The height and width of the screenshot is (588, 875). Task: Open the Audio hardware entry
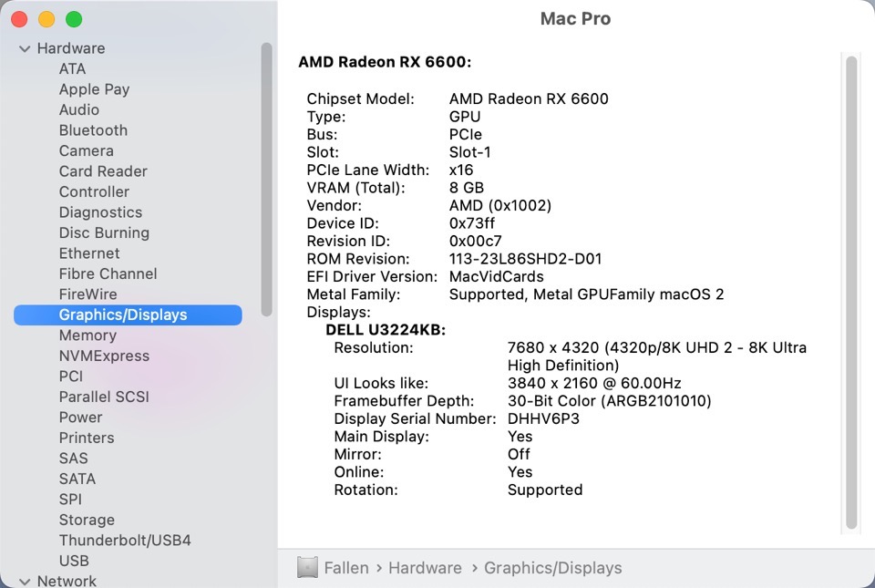[79, 110]
